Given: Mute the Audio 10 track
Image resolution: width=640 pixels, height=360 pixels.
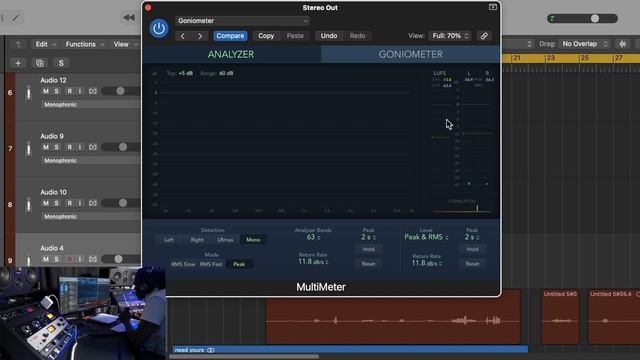Looking at the screenshot, I should tap(46, 203).
